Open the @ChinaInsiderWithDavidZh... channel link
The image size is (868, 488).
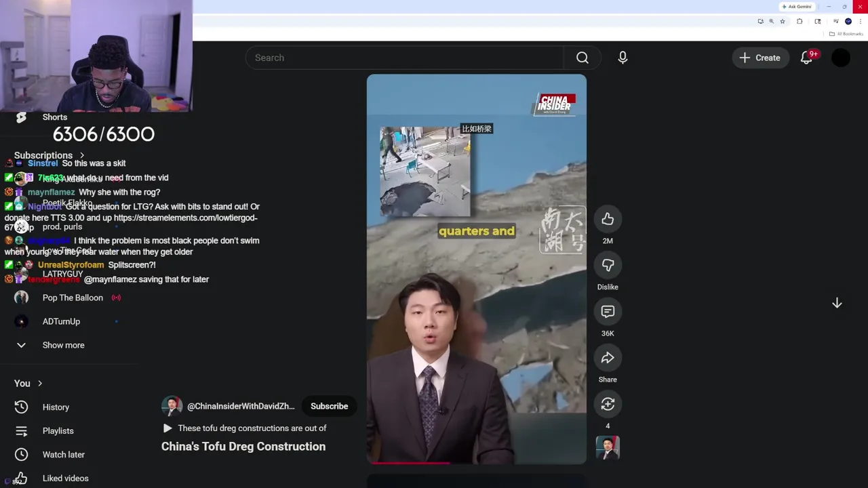pos(241,406)
